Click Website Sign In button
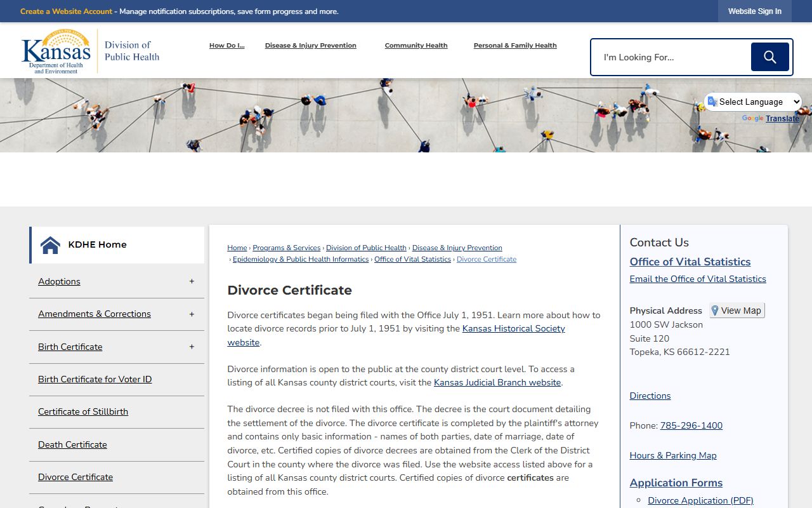812x508 pixels. (x=754, y=11)
